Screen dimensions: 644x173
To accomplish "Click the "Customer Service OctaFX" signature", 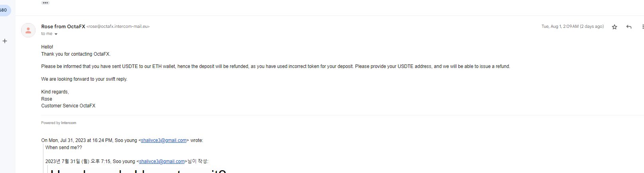I will (x=68, y=106).
